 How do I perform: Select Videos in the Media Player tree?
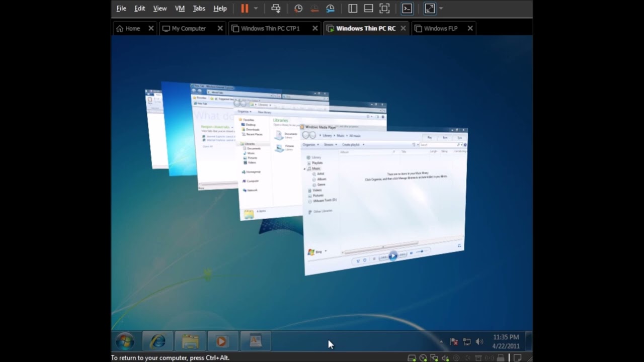317,191
